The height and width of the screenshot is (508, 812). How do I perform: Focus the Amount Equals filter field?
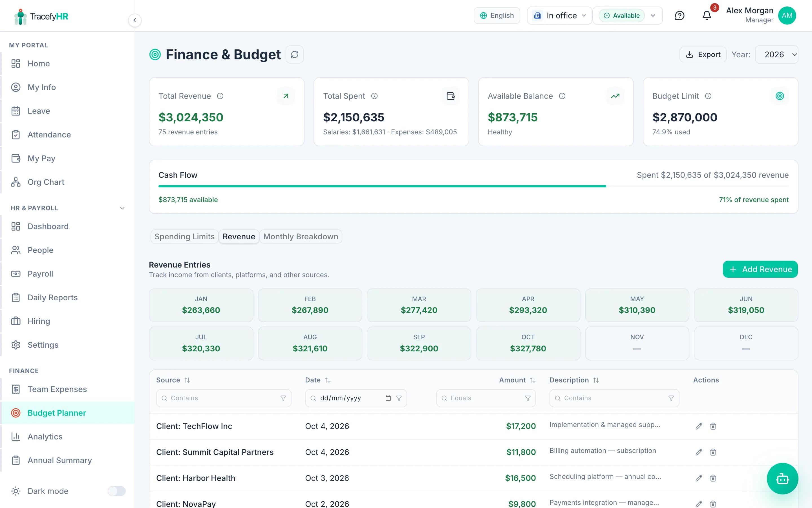(x=486, y=398)
